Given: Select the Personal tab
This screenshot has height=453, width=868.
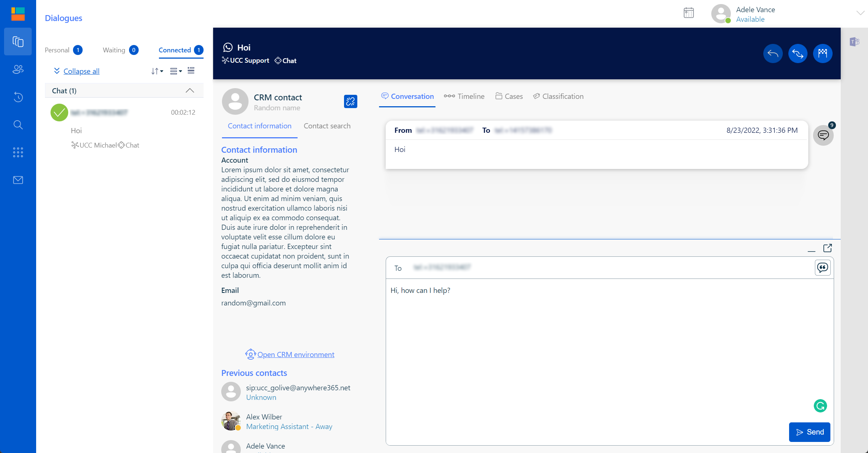Looking at the screenshot, I should 63,50.
